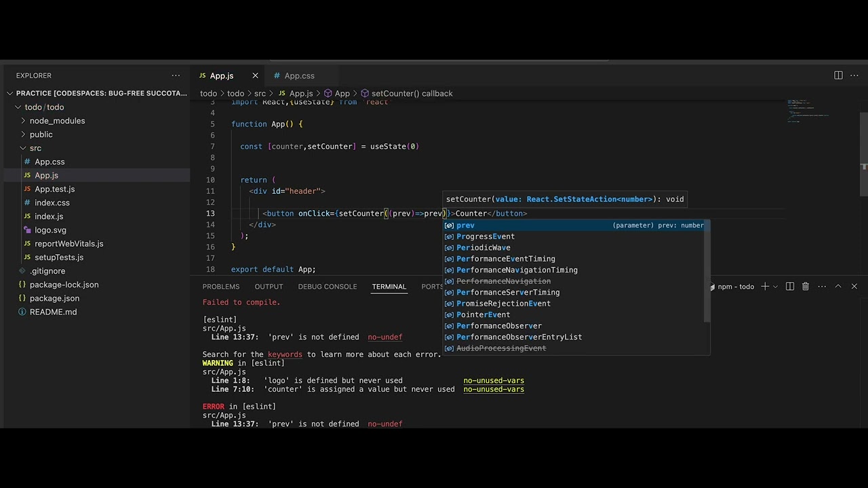Screen dimensions: 868x488
Task: Click the autocomplete list scrollbar
Action: pos(707,271)
